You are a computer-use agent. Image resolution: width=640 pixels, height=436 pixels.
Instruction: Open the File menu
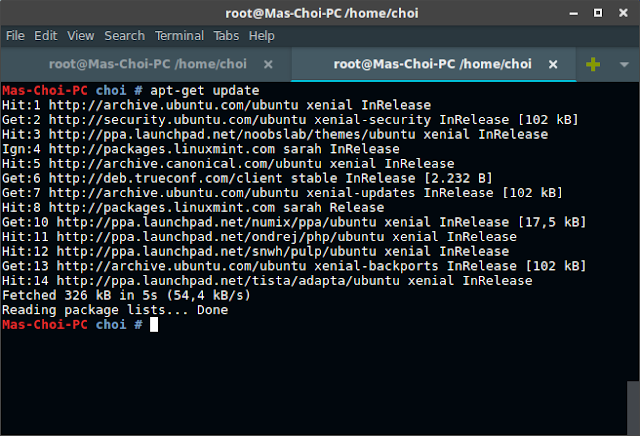tap(15, 36)
